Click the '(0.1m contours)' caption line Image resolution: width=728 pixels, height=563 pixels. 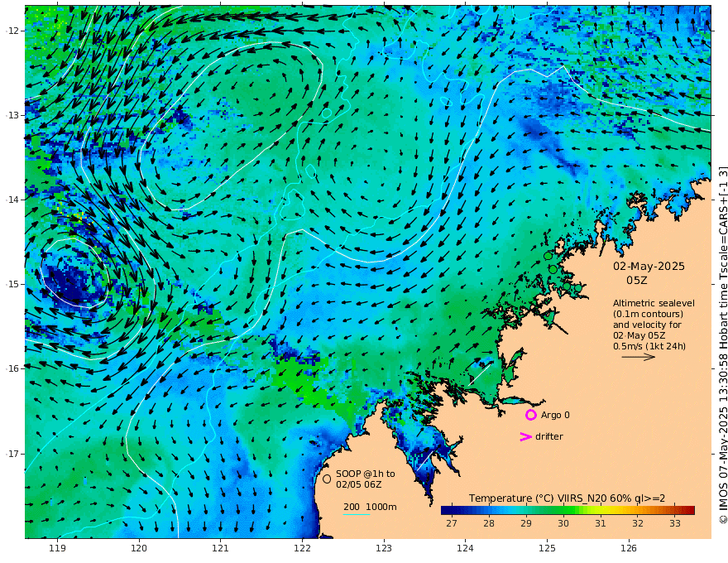[648, 314]
